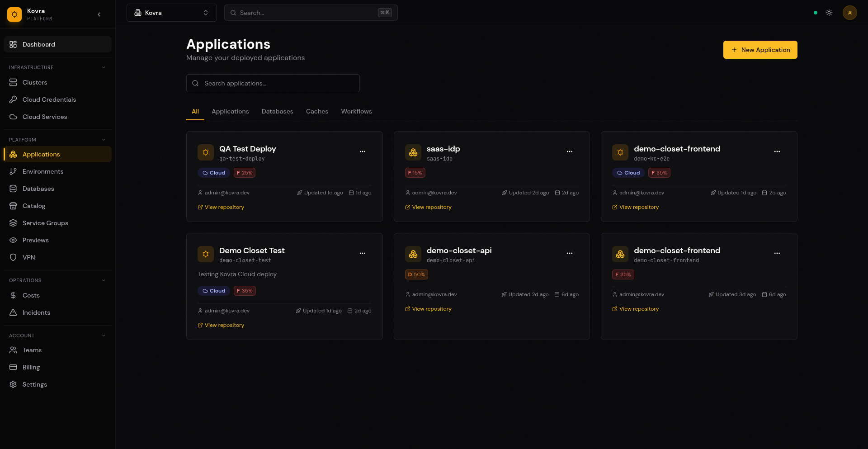This screenshot has width=868, height=449.
Task: Click the demo-closet-frontend slug text
Action: click(666, 260)
